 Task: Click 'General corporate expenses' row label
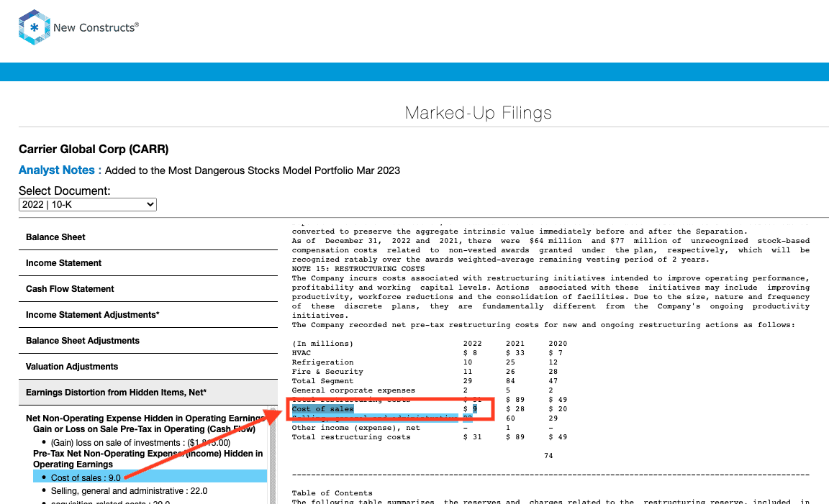tap(353, 390)
